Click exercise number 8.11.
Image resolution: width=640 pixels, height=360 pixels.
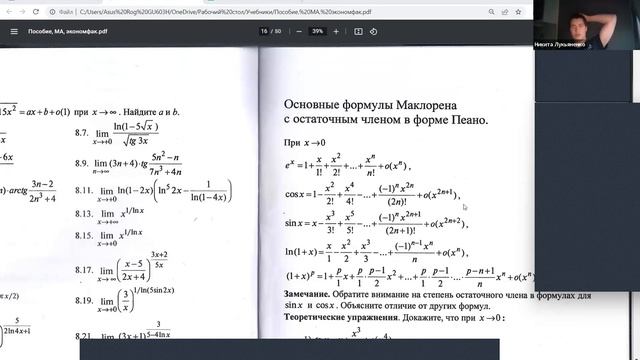84,190
